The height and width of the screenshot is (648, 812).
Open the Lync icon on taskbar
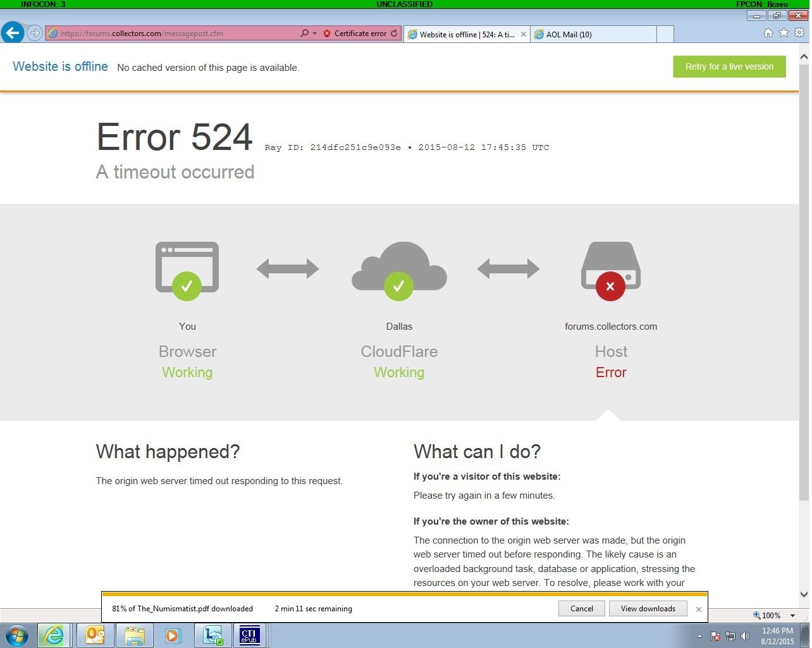click(x=212, y=635)
